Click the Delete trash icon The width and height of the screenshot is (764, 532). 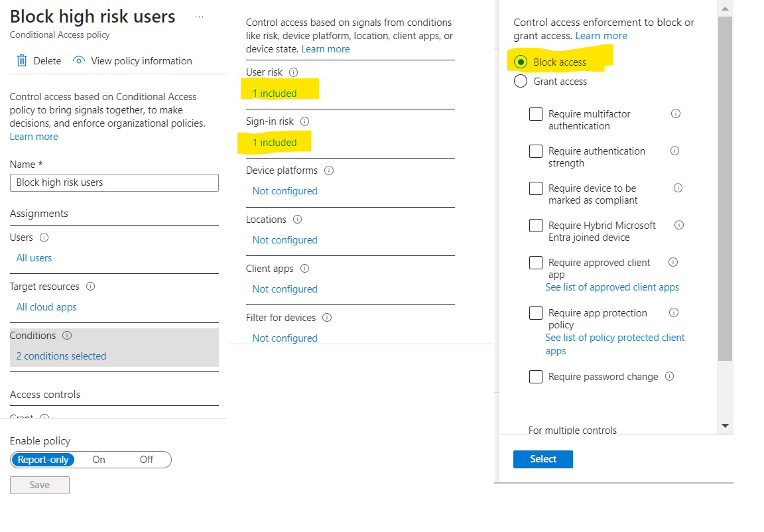[23, 60]
